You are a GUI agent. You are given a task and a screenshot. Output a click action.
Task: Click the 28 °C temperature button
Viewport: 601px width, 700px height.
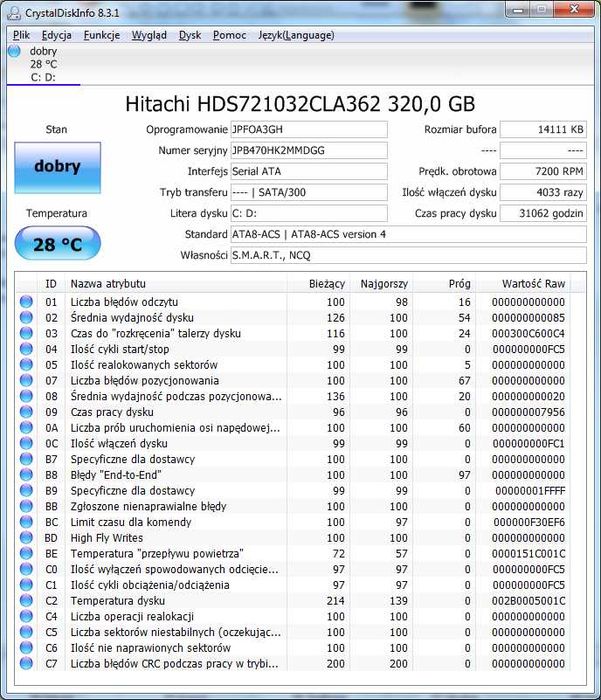click(x=58, y=243)
